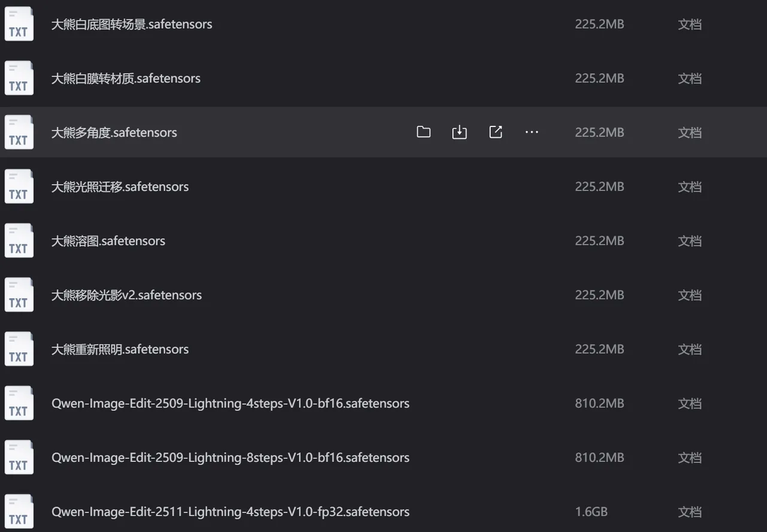767x532 pixels.
Task: Share the 大熊多角度.safetensors file
Action: pos(496,132)
